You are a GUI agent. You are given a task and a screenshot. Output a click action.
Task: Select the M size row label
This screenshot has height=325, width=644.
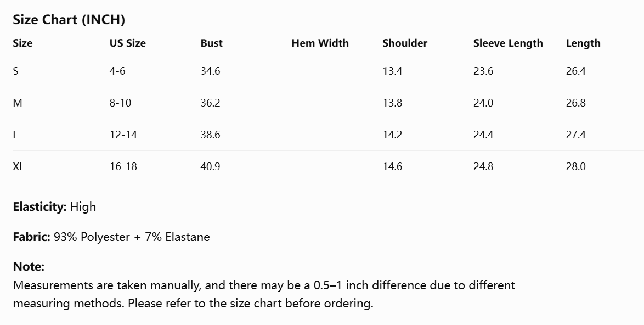[17, 103]
